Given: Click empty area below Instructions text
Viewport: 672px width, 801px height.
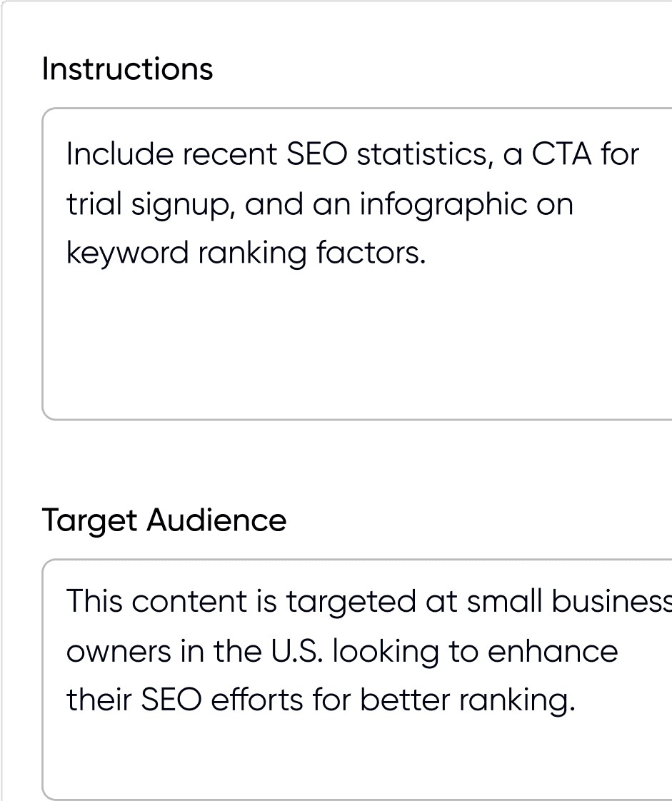Looking at the screenshot, I should (x=357, y=357).
